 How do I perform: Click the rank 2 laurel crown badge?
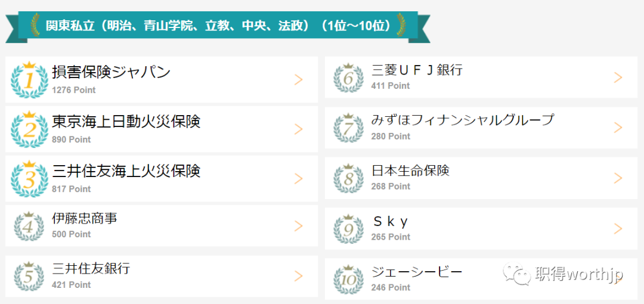(29, 129)
